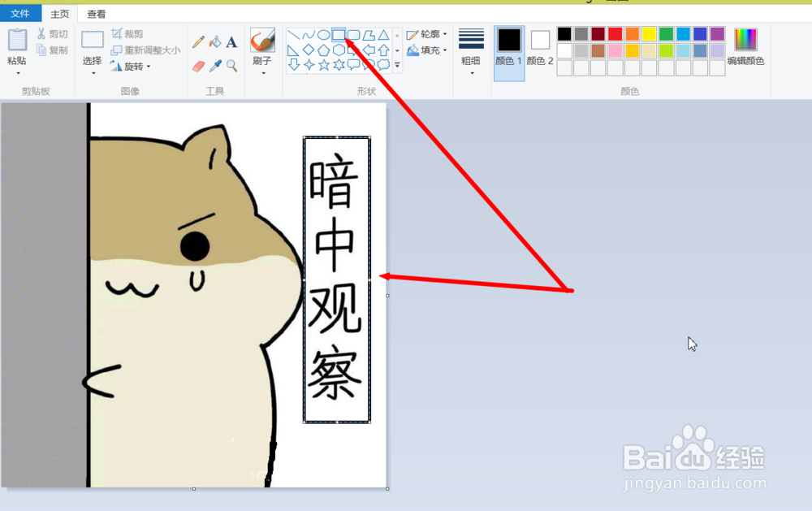Click the 暗中观察 text box on canvas
Screen dimensions: 812x511
coord(337,279)
